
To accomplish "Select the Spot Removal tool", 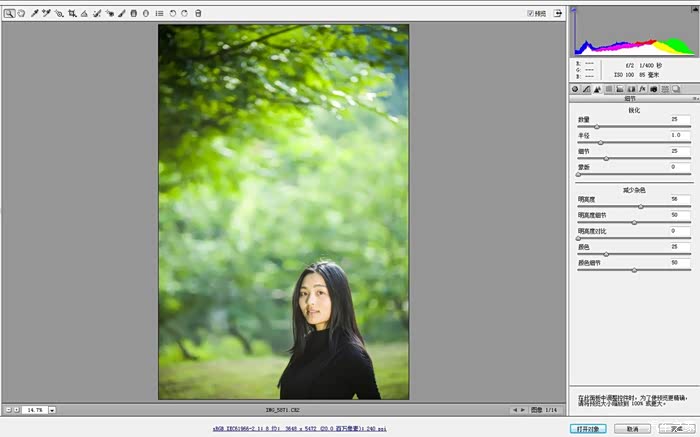I will 97,13.
